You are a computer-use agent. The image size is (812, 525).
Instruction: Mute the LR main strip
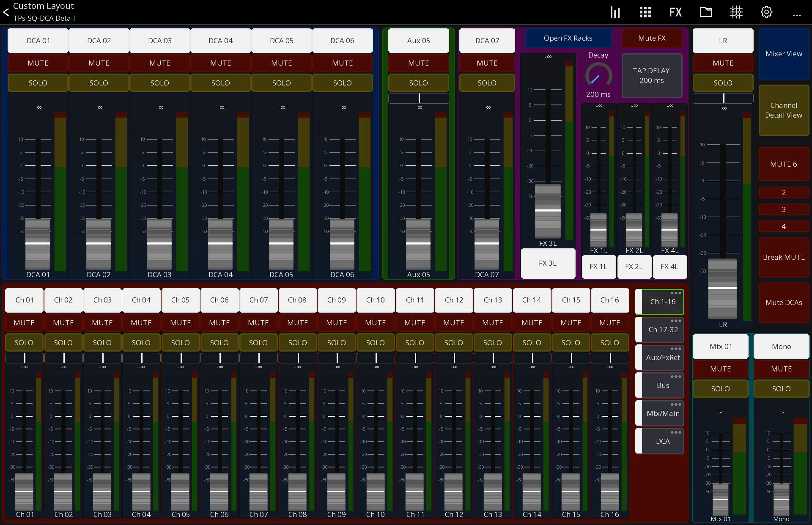(723, 63)
